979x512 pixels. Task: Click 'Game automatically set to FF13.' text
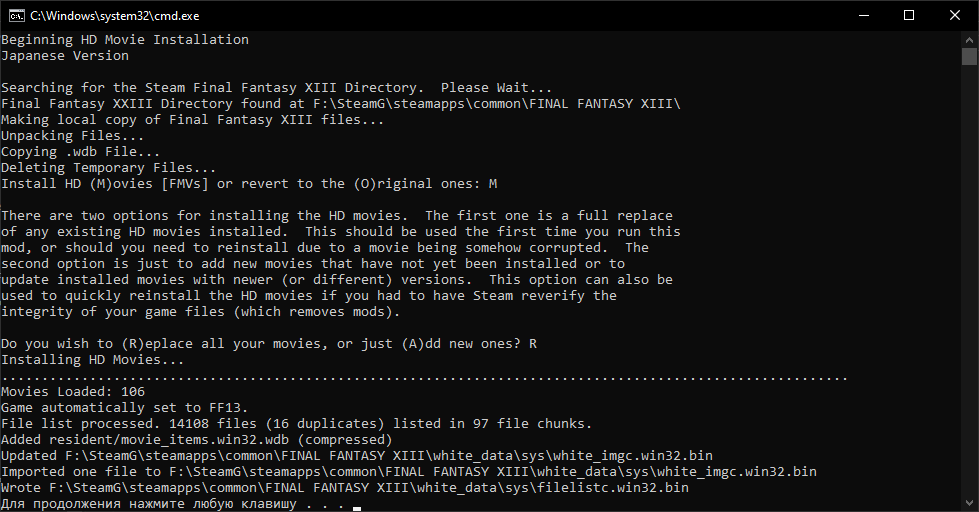coord(125,408)
